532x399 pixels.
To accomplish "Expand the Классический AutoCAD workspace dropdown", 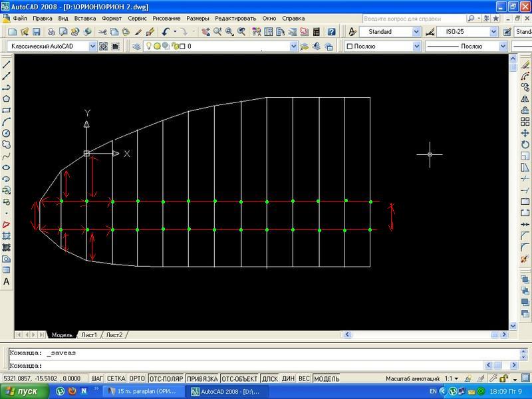I will 93,47.
